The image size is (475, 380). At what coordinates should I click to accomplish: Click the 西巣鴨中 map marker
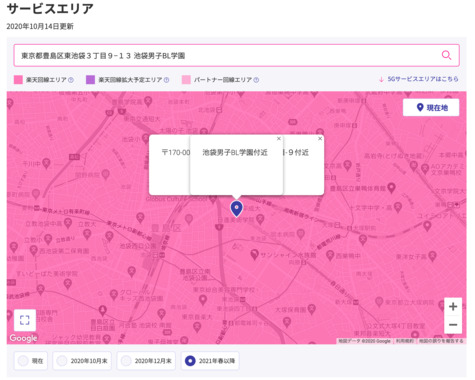tap(330, 256)
